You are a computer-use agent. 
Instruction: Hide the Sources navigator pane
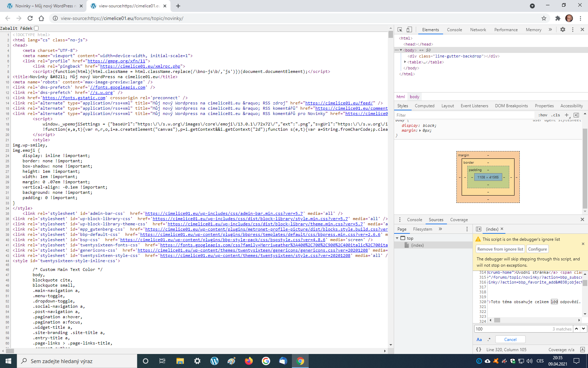(x=478, y=229)
